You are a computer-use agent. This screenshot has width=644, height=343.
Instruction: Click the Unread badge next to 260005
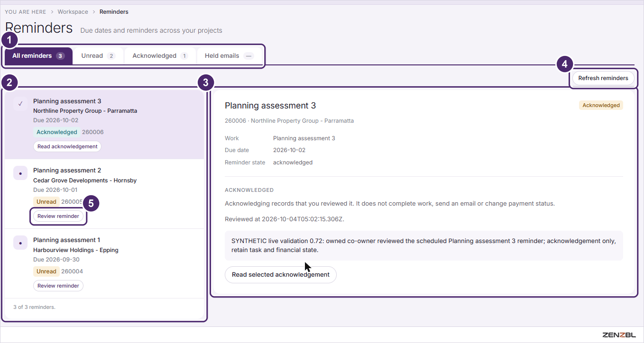pyautogui.click(x=46, y=202)
